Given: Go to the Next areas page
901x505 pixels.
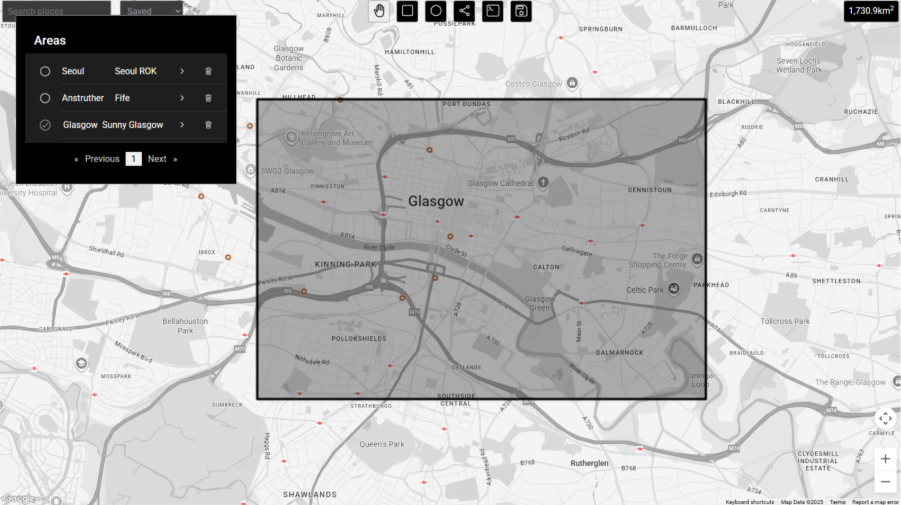Looking at the screenshot, I should 162,159.
